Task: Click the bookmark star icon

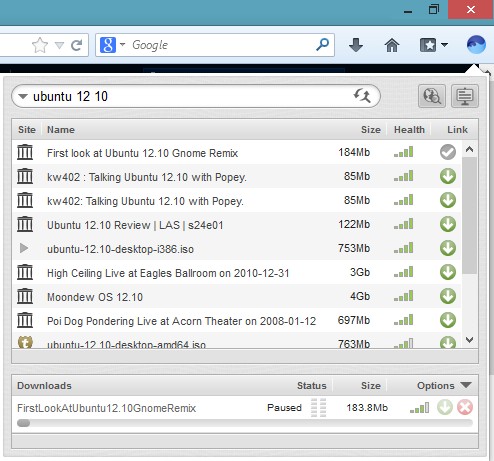Action: [x=40, y=45]
